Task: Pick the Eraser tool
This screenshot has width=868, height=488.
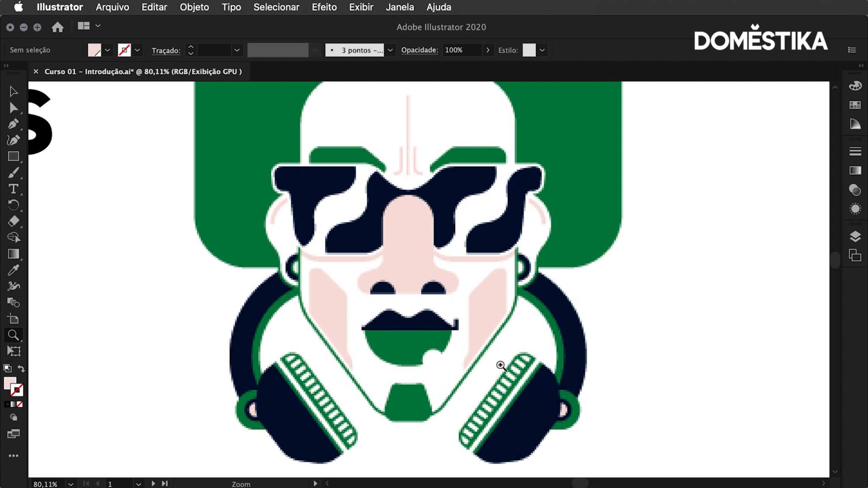Action: coord(13,221)
